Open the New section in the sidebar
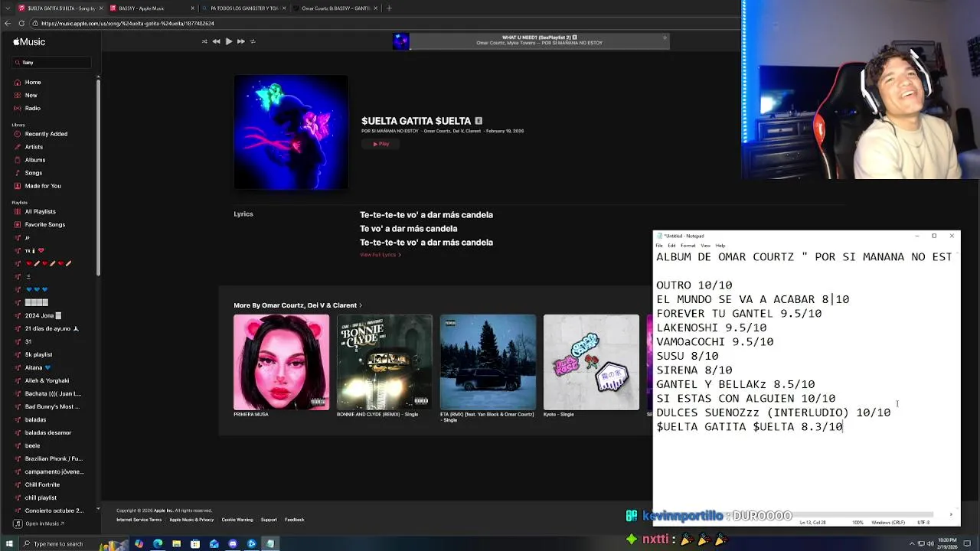The width and height of the screenshot is (980, 551). coord(31,95)
